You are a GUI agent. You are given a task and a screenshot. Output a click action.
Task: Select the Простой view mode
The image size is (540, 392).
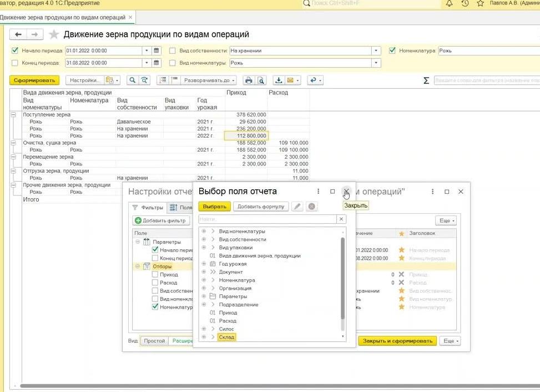coord(154,341)
